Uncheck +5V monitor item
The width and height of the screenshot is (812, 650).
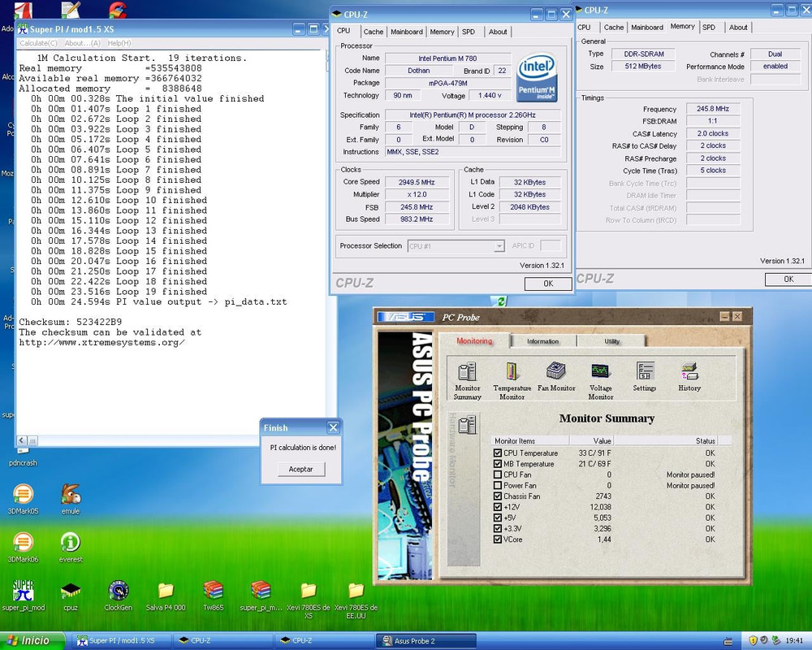pos(498,518)
